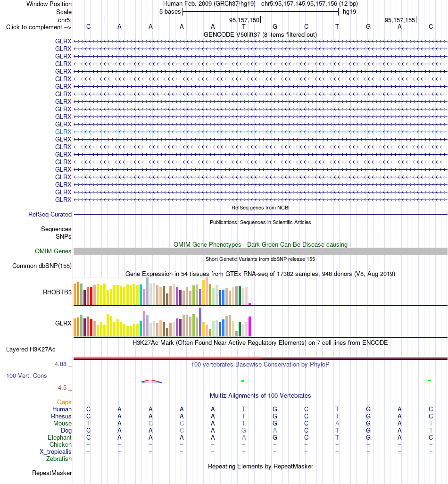
Task: Click the GLRX label beside the expression chart
Action: (x=63, y=323)
